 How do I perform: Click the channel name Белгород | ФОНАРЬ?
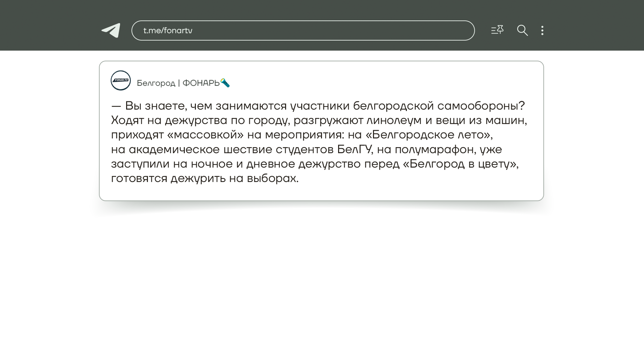click(x=178, y=83)
